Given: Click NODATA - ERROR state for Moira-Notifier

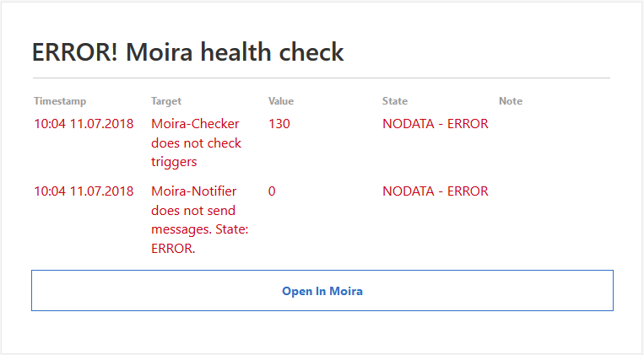Looking at the screenshot, I should [x=436, y=191].
